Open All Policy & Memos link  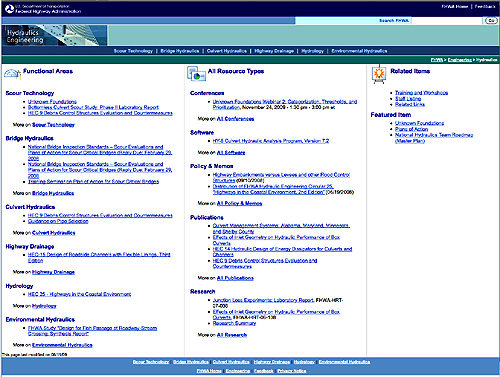click(x=239, y=204)
